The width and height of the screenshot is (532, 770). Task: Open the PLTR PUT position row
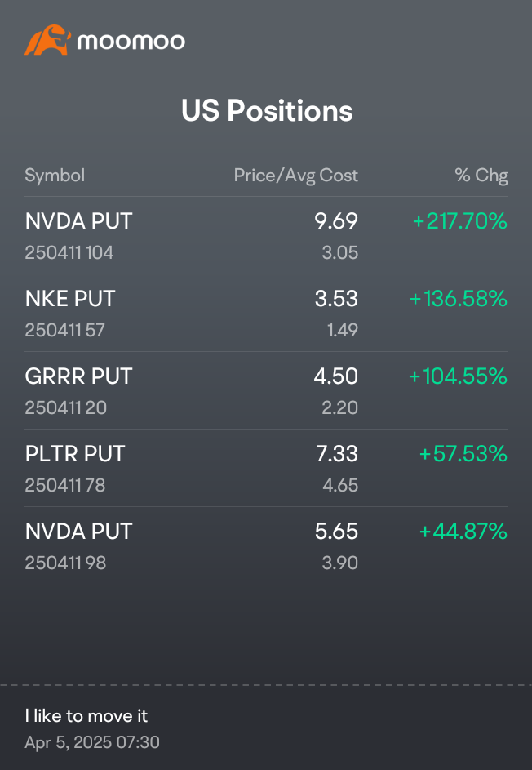click(x=266, y=468)
